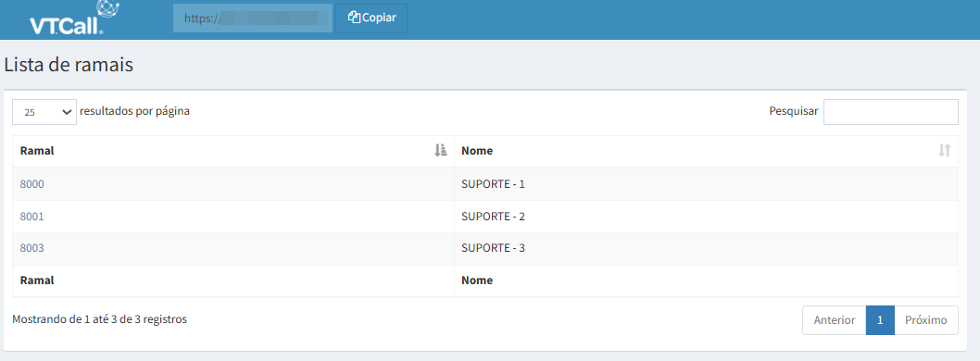Go to the Próximo page
This screenshot has width=980, height=361.
tap(926, 319)
